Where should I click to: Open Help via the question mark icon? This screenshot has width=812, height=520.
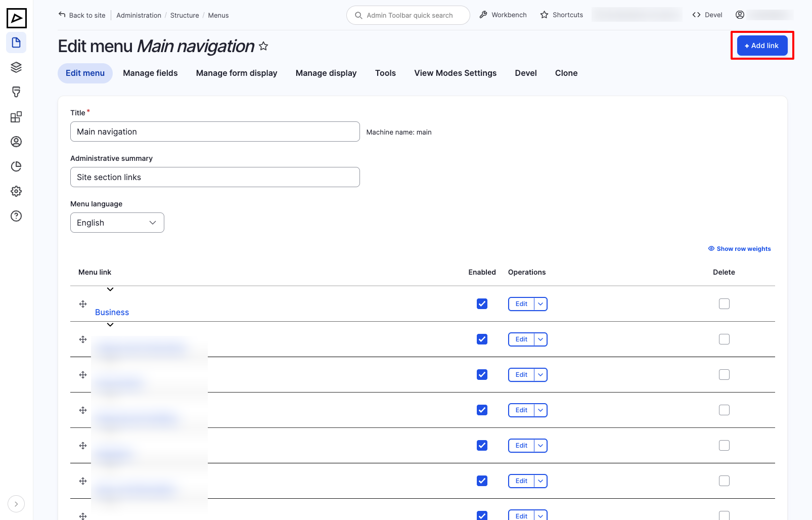point(16,215)
